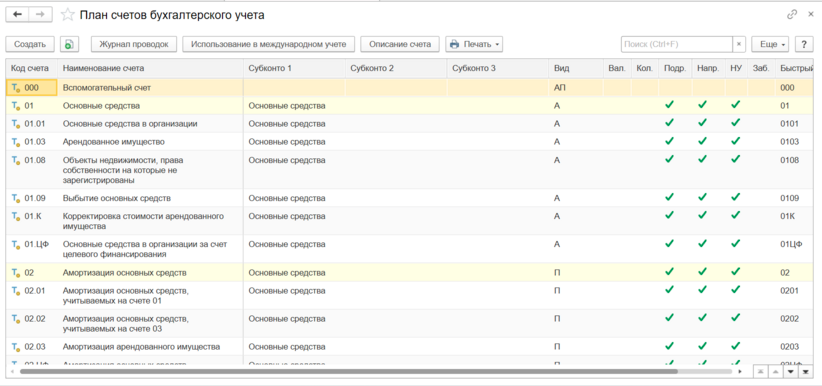This screenshot has height=386, width=822.
Task: Click the Кол. column header
Action: click(644, 69)
